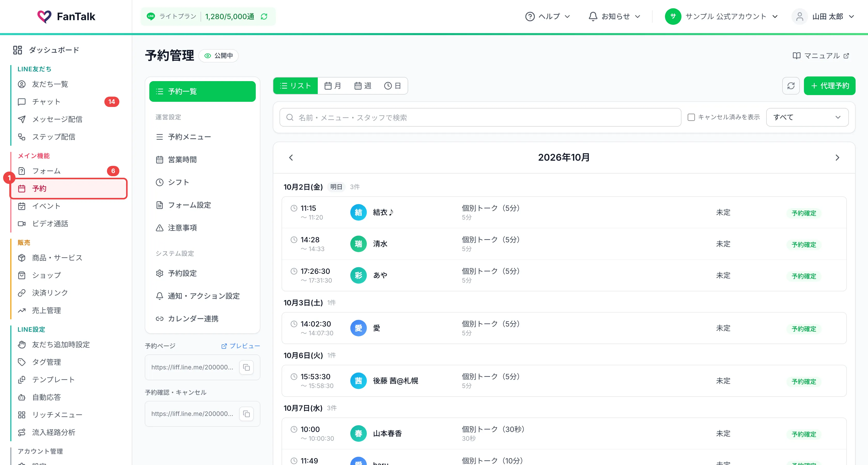
Task: Open 自動応答 in the sidebar
Action: pos(69,397)
